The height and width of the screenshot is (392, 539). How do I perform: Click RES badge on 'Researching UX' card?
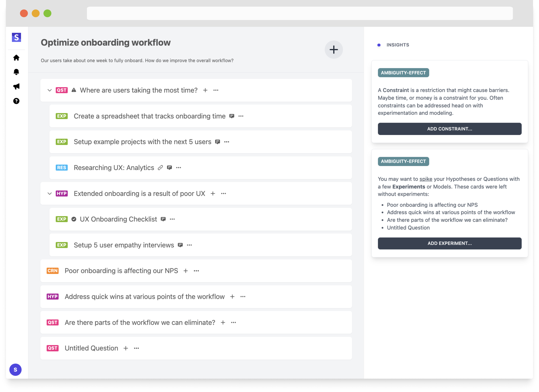[62, 168]
